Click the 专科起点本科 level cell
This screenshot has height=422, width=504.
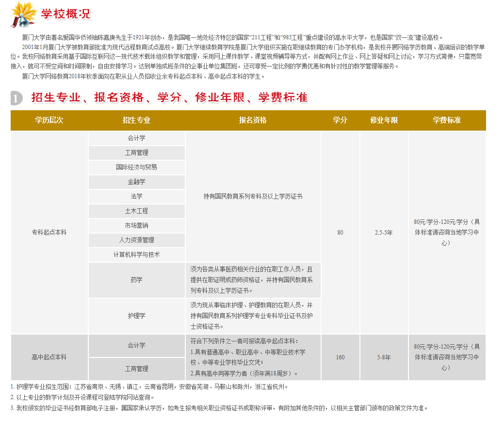click(49, 233)
